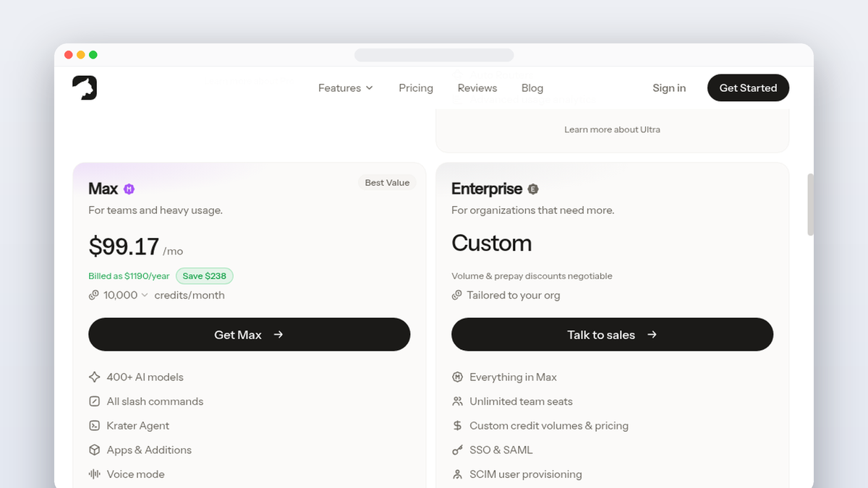This screenshot has width=868, height=488.
Task: Click the For teams and heavy usage text
Action: coord(156,210)
